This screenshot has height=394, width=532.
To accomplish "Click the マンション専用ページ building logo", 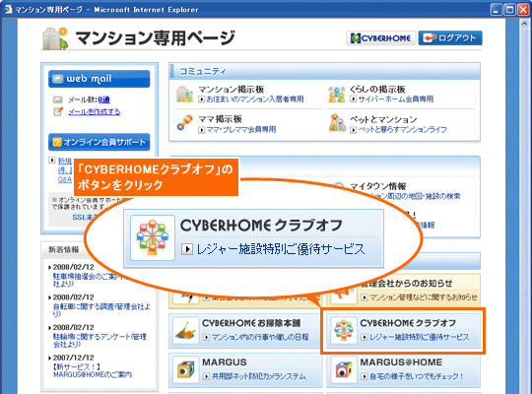I will (x=55, y=38).
